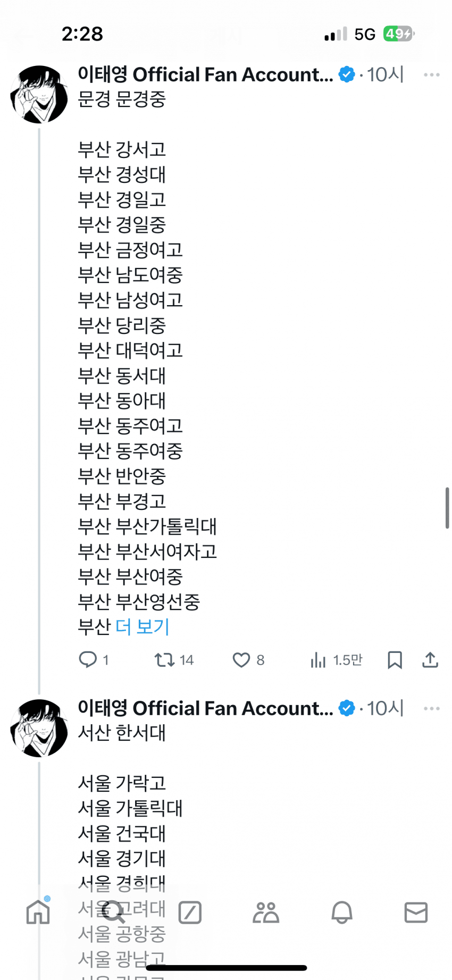View the battery indicator in status bar
Viewport: 452px width, 980px height.
click(x=397, y=33)
